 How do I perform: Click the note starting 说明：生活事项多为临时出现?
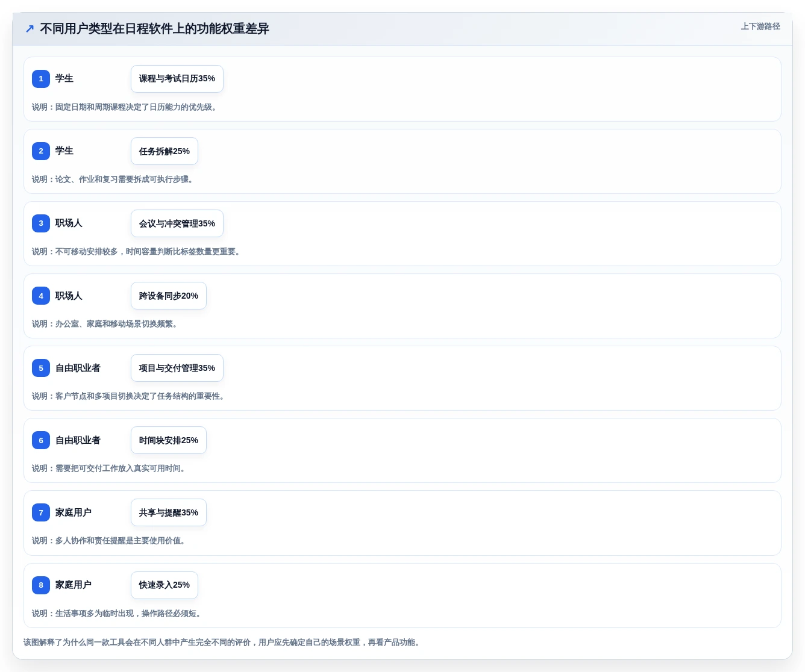tap(116, 614)
